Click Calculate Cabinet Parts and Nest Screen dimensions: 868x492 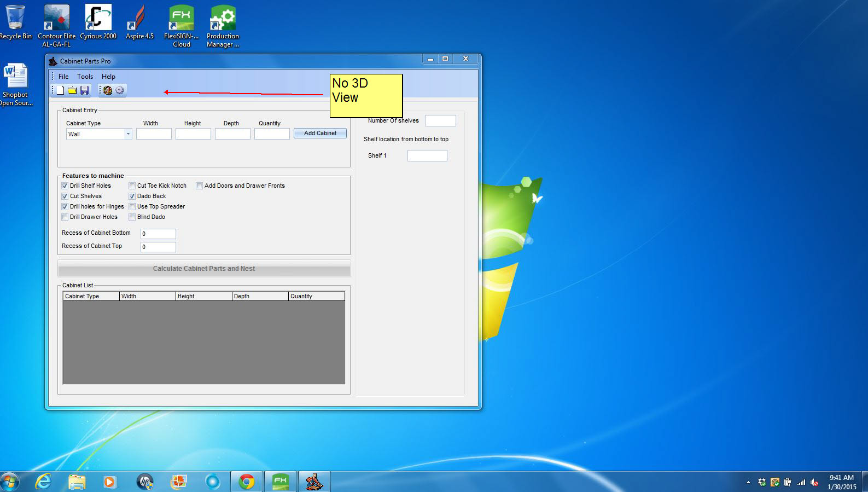pos(204,269)
